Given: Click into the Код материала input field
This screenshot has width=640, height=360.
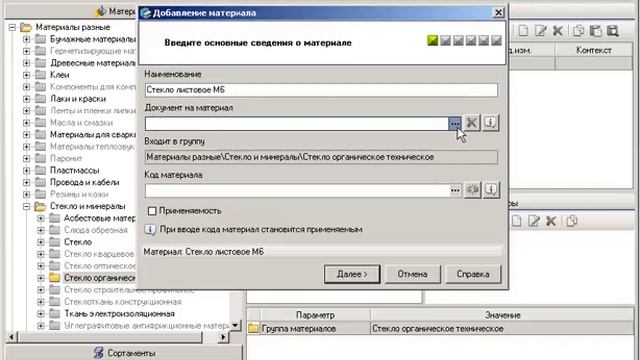Looking at the screenshot, I should [x=297, y=191].
